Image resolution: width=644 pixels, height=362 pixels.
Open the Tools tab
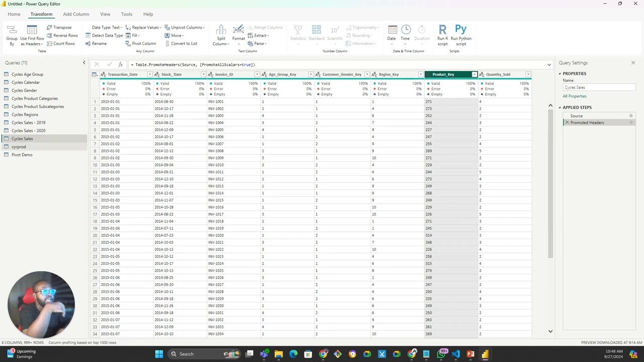(x=127, y=14)
